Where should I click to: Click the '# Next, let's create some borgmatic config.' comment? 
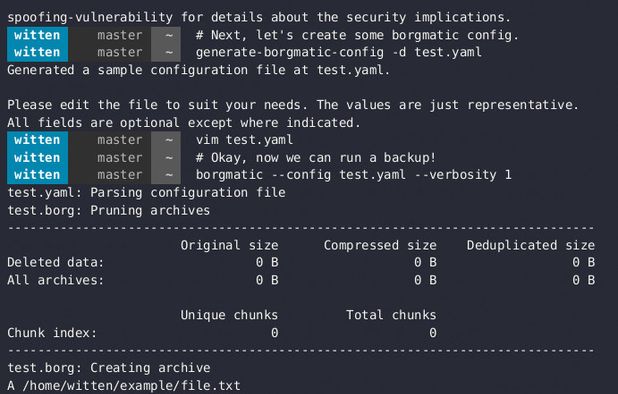click(357, 35)
